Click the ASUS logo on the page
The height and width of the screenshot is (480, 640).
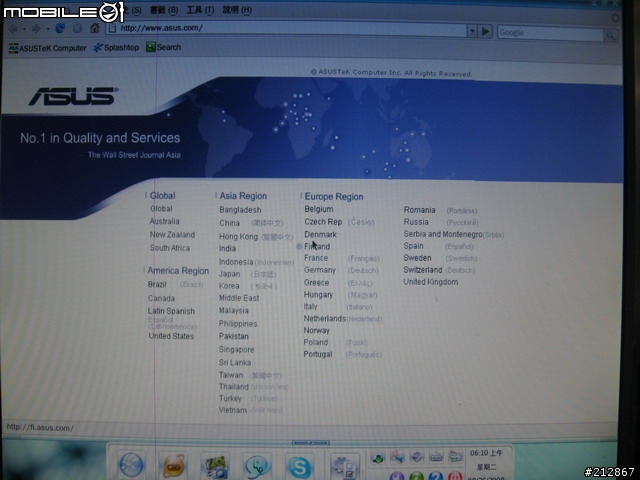click(73, 96)
